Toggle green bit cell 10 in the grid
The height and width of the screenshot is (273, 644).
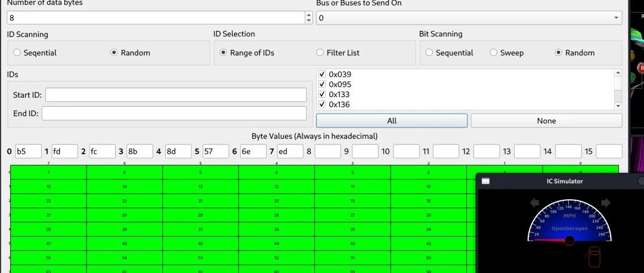(428, 187)
